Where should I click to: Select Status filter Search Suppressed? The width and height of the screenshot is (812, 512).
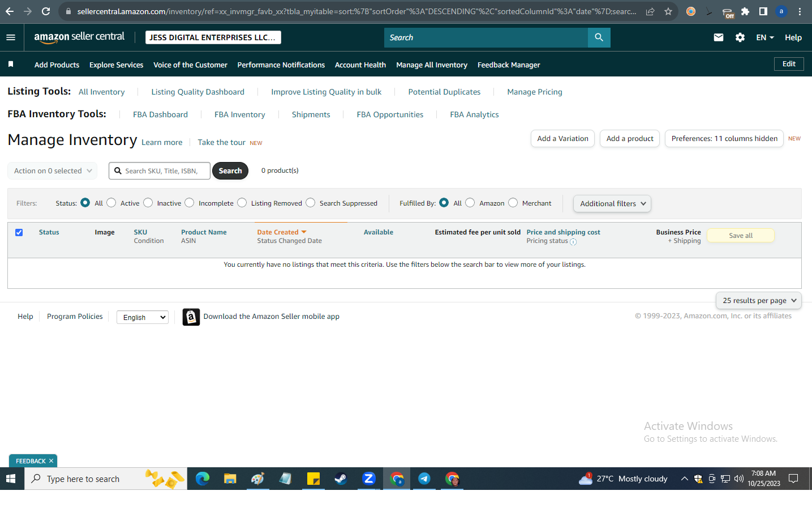pos(311,203)
